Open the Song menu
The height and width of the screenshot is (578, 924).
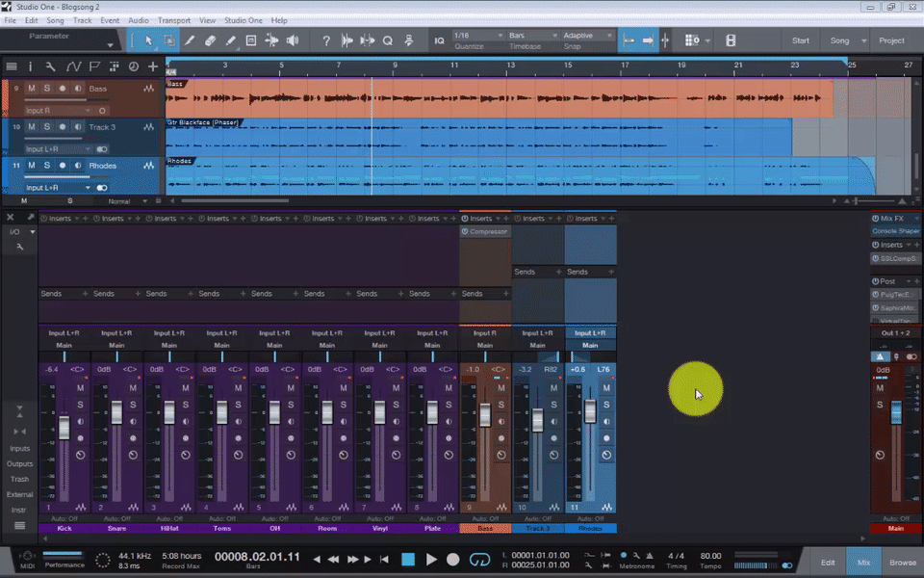(x=56, y=19)
